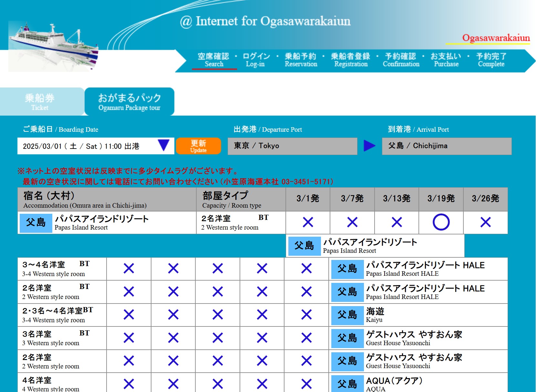Open the Tokyo departure port field
Viewport: 537px width, 392px height.
pyautogui.click(x=292, y=146)
